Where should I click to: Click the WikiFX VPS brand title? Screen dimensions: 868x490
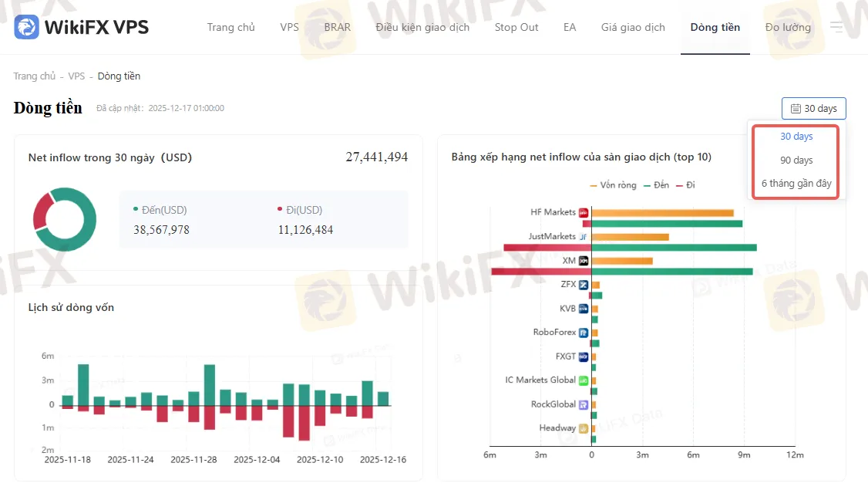(96, 27)
